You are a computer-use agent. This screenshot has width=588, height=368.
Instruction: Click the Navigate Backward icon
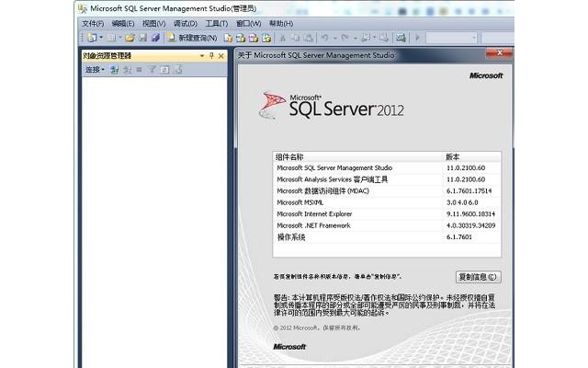pyautogui.click(x=366, y=38)
